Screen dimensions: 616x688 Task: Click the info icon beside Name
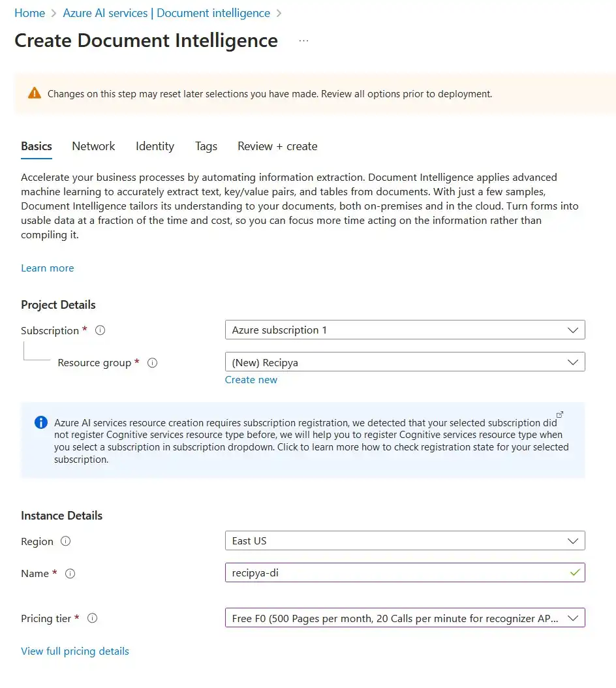pyautogui.click(x=70, y=574)
